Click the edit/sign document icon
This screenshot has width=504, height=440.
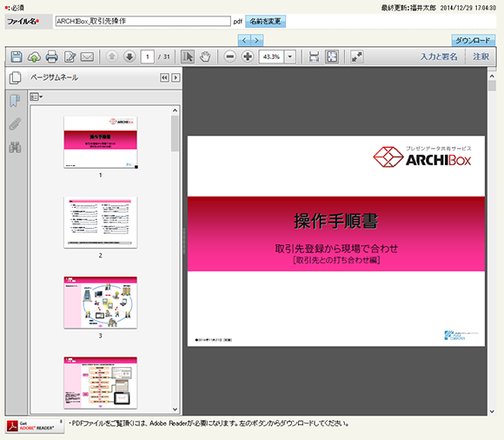click(x=70, y=57)
